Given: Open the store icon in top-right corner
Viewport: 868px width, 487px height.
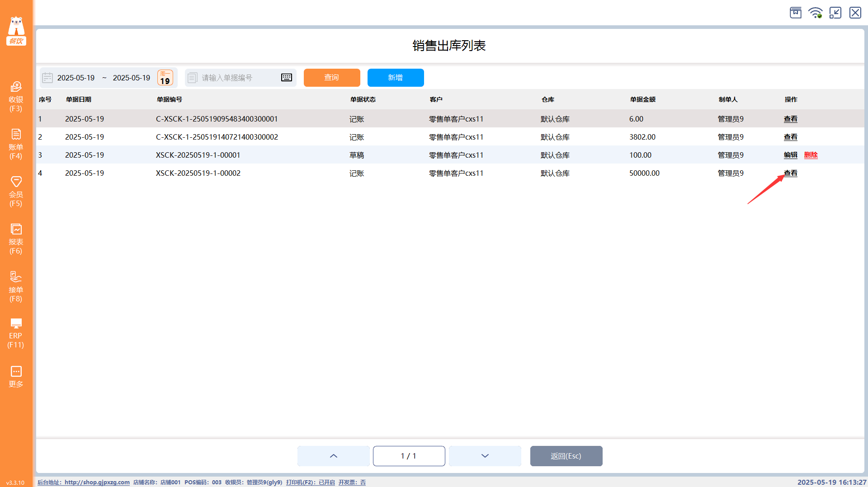Looking at the screenshot, I should point(796,13).
